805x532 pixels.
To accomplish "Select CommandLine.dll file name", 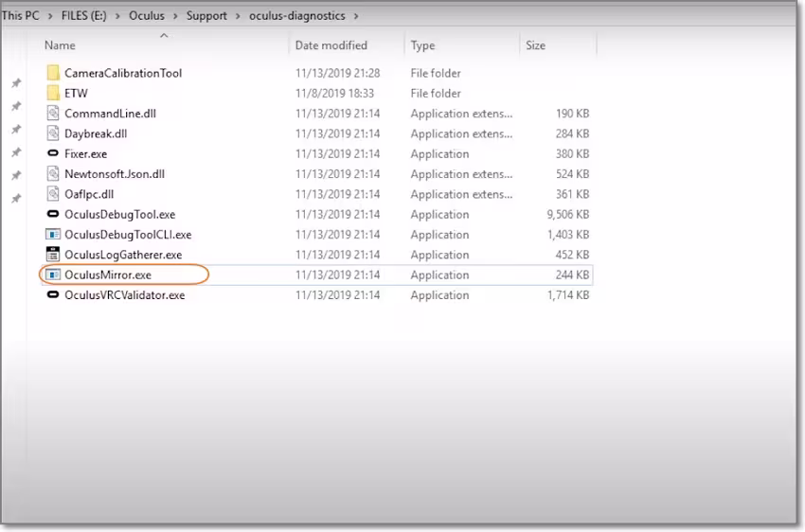I will [110, 114].
